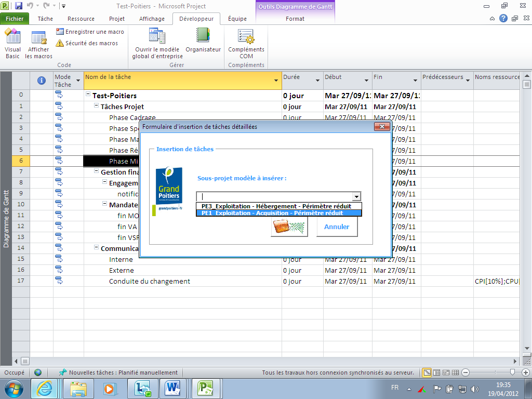This screenshot has height=399, width=532.
Task: Click the Help question mark icon
Action: (x=503, y=18)
